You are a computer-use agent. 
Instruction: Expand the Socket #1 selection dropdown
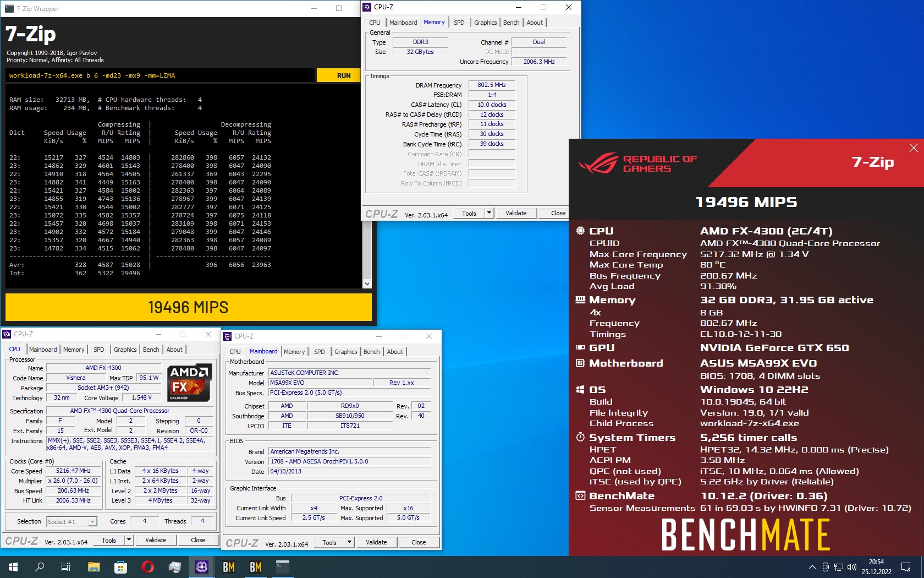click(x=93, y=521)
